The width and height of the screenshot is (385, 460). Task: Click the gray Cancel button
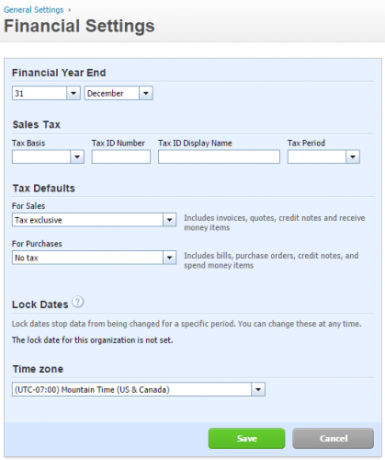pos(333,438)
